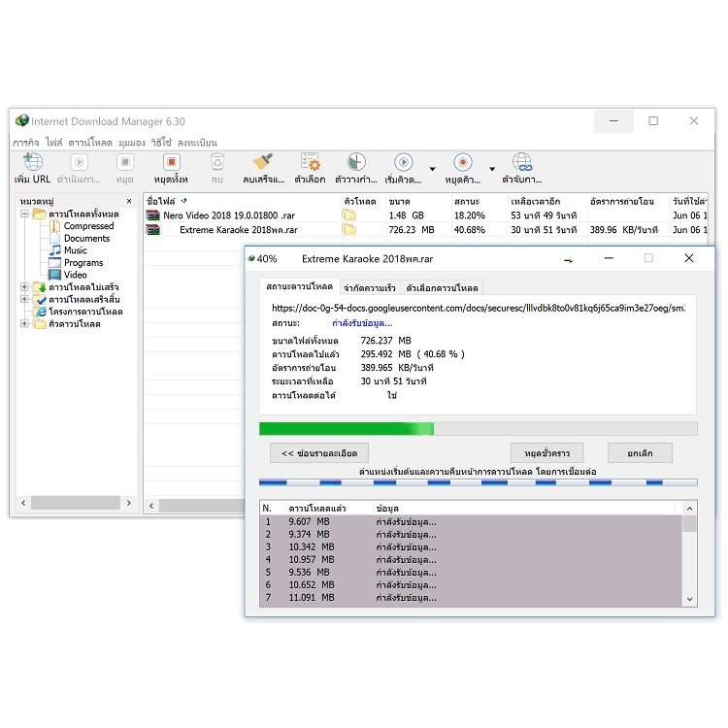Open Start Queue dropdown arrow
Viewport: 728px width, 728px height.
(432, 169)
